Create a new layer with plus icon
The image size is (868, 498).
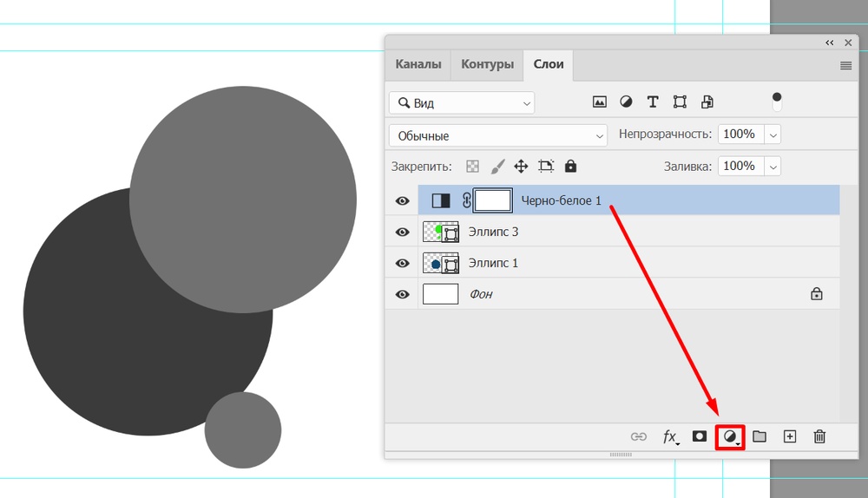pos(789,437)
